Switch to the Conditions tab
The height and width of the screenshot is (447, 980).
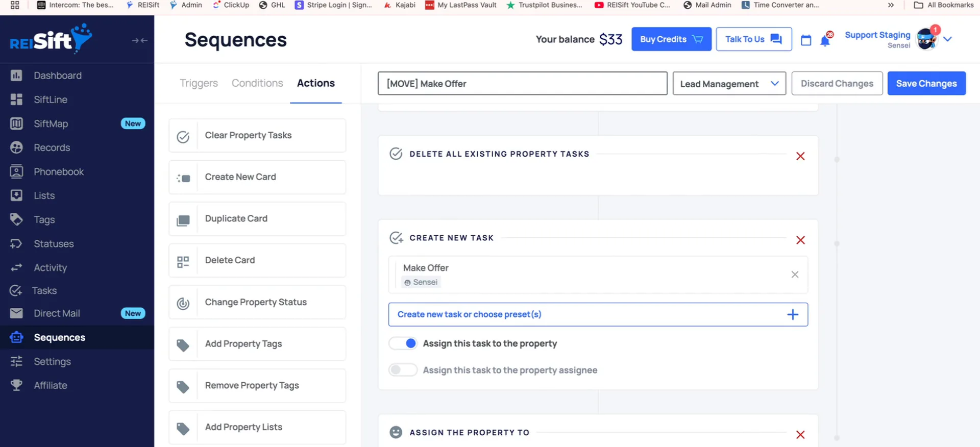pyautogui.click(x=257, y=83)
